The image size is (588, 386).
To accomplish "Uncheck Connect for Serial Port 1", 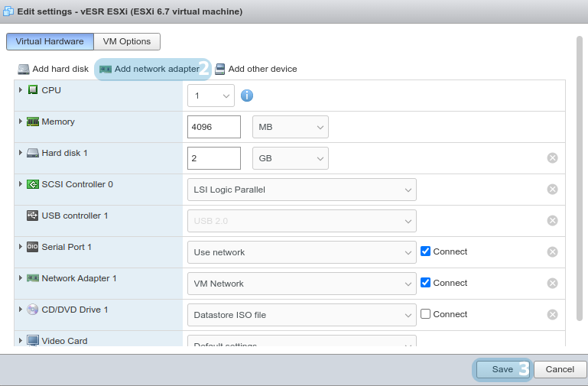I will click(426, 251).
